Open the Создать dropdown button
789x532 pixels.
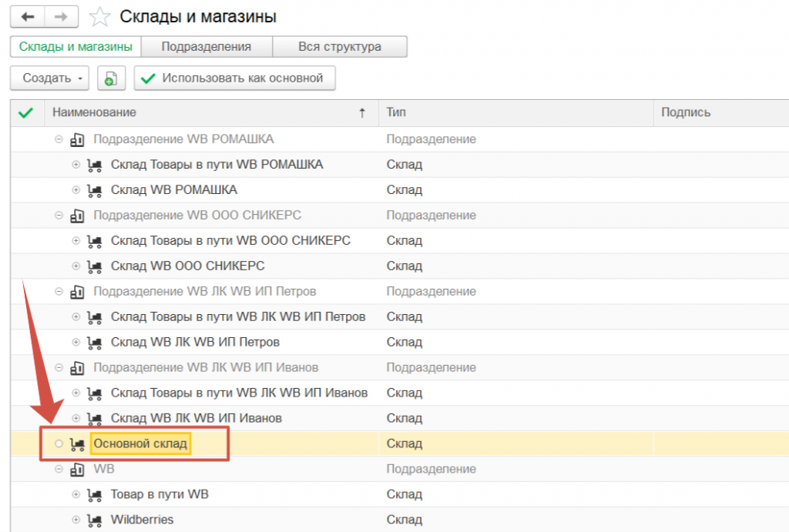click(x=49, y=79)
